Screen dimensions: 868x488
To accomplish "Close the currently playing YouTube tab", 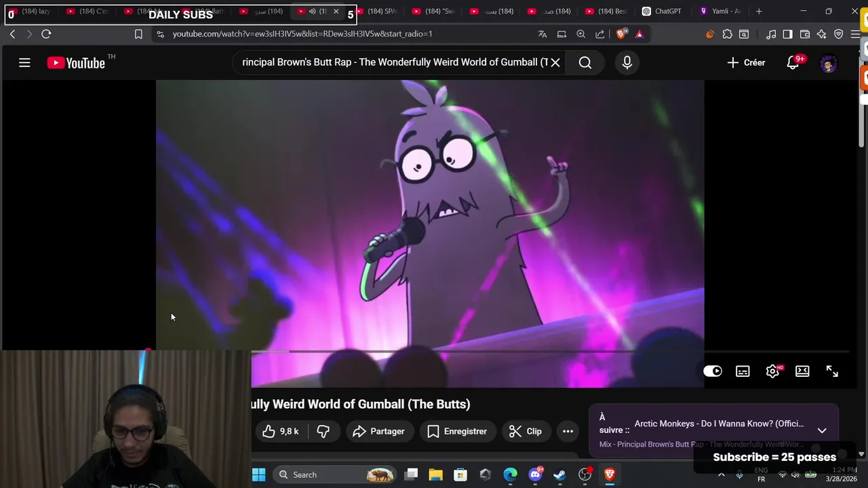I will [x=336, y=11].
